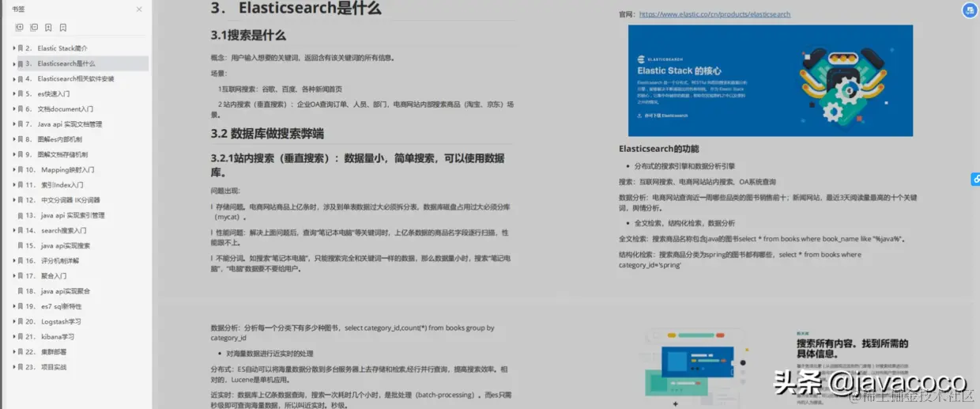The height and width of the screenshot is (409, 980).
Task: Click the expand all bookmarks icon
Action: click(20, 28)
